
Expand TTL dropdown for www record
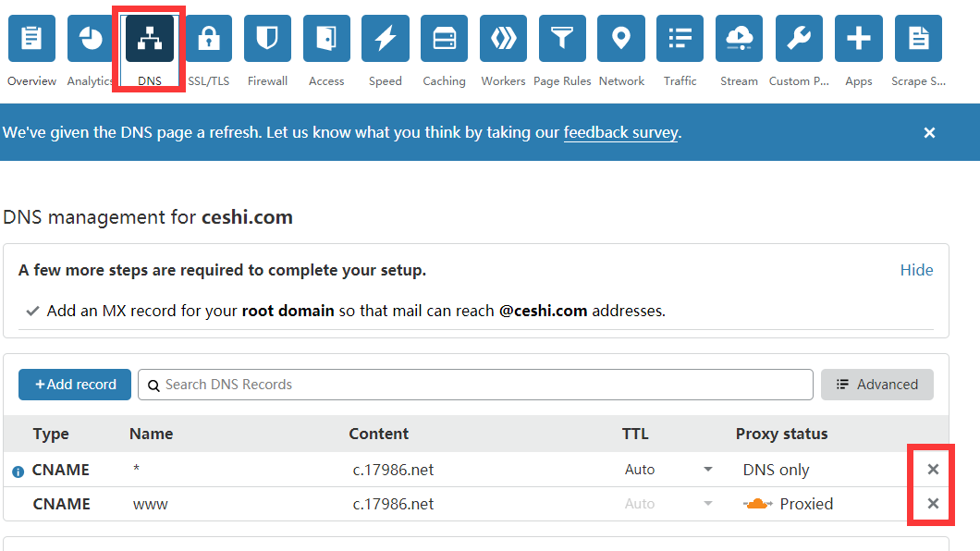point(708,504)
